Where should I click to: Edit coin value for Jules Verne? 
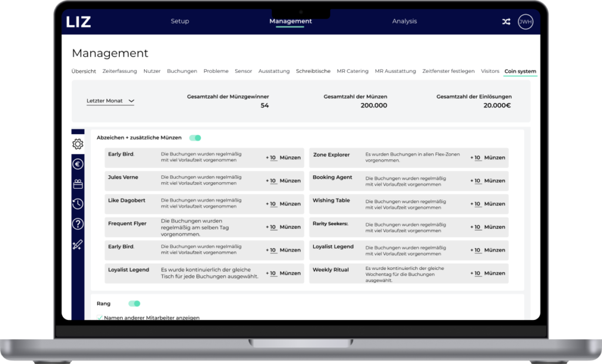(x=273, y=181)
